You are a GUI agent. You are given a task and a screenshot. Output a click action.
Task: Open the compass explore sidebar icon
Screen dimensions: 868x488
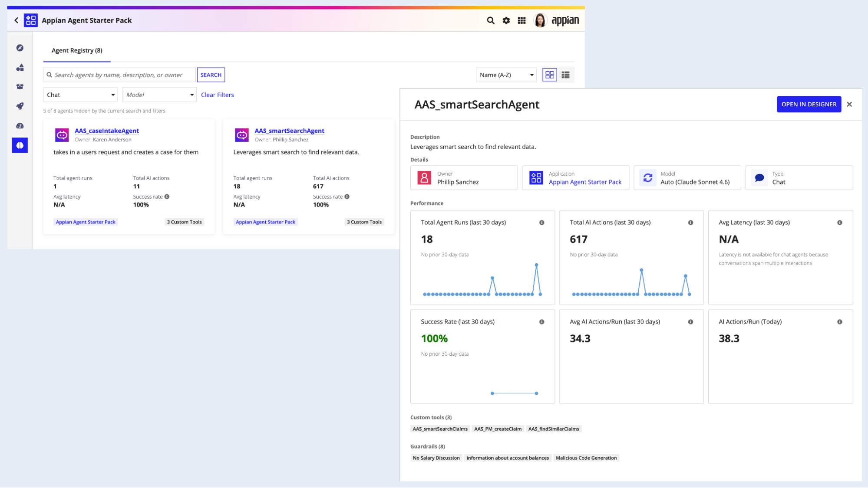click(20, 48)
